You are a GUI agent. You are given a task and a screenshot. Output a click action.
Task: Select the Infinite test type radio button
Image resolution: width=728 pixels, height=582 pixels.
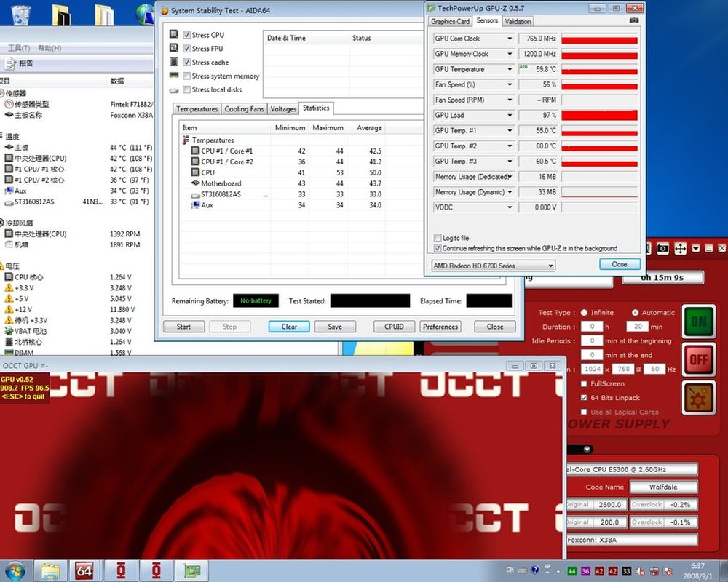[584, 312]
